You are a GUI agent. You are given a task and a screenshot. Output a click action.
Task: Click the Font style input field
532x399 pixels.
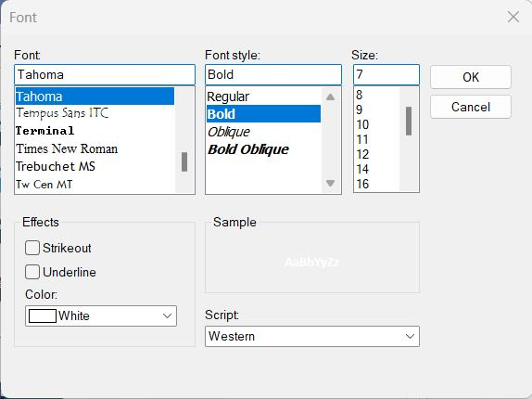click(273, 75)
